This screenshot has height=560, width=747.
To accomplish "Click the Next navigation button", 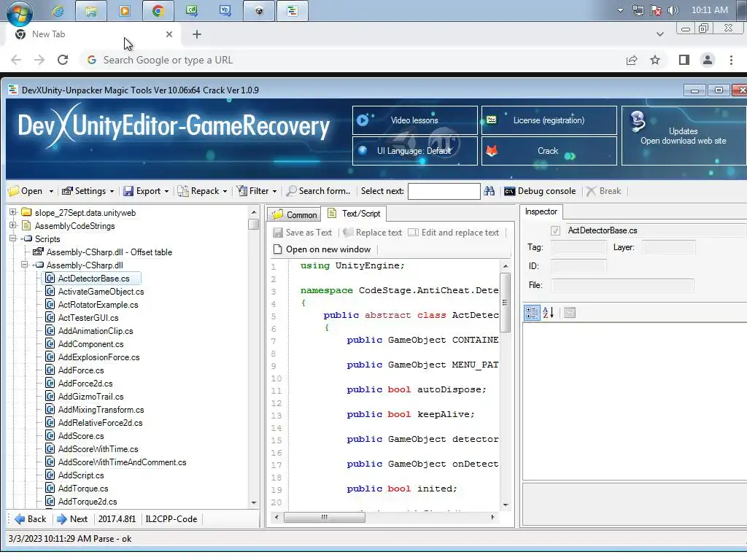I will pyautogui.click(x=72, y=519).
